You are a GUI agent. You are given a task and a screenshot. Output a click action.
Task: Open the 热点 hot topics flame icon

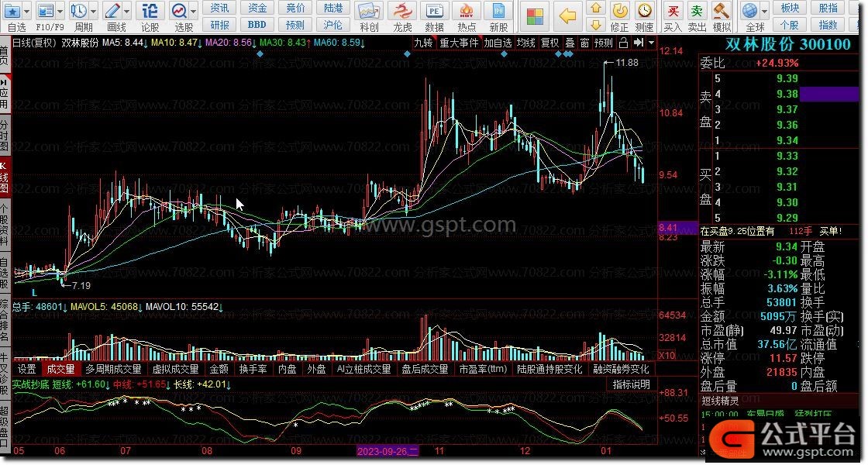coord(467,11)
